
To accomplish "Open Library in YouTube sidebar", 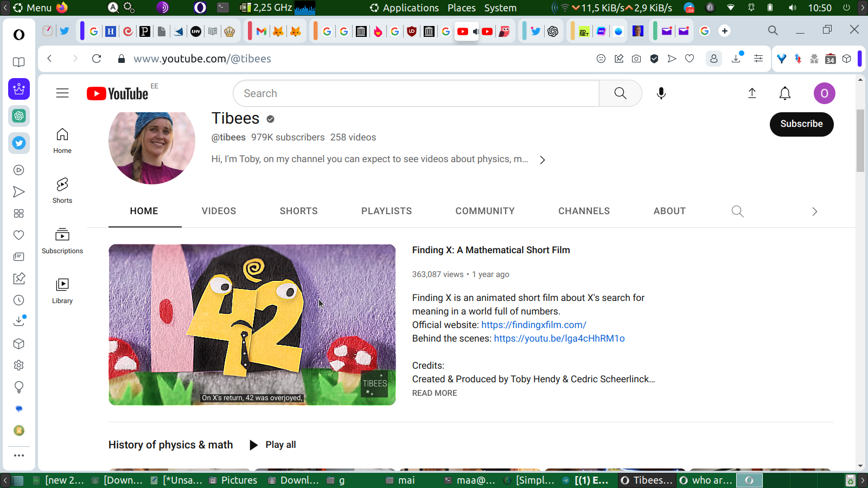I will (62, 291).
